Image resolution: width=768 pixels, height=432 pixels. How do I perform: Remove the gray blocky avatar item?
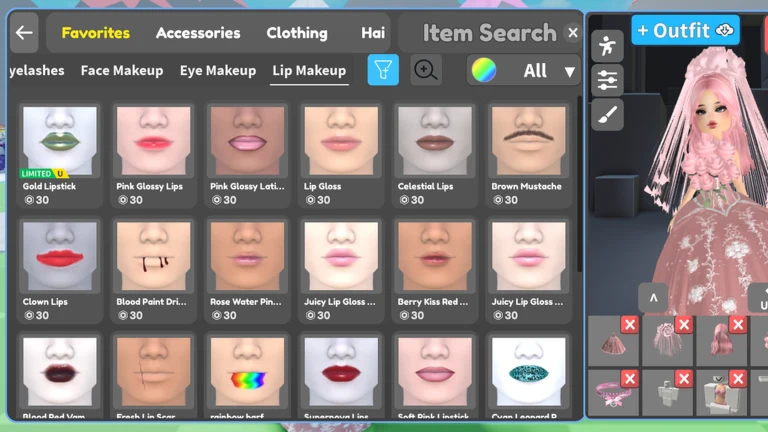684,379
